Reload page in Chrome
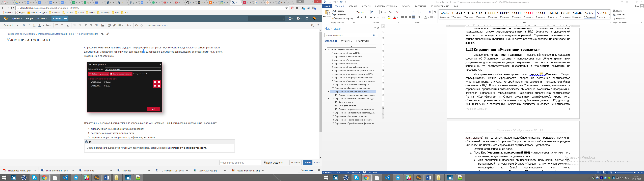644x181 pixels. pos(13,8)
